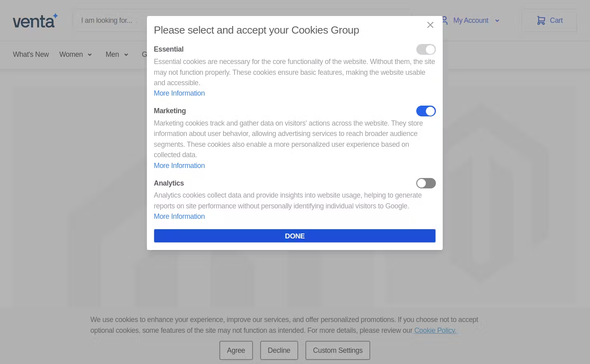Open More Information under Analytics cookies
Screen dimensions: 590x364
coord(179,216)
